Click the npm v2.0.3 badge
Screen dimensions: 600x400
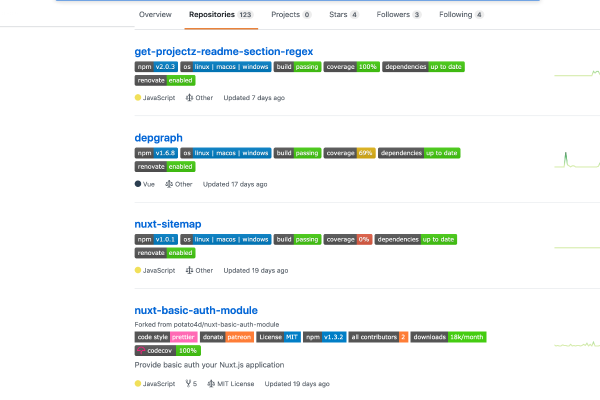(x=156, y=67)
